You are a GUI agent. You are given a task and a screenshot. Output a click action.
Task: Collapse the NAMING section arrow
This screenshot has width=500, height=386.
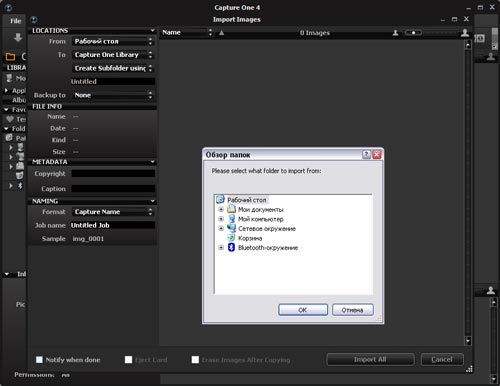(x=152, y=201)
